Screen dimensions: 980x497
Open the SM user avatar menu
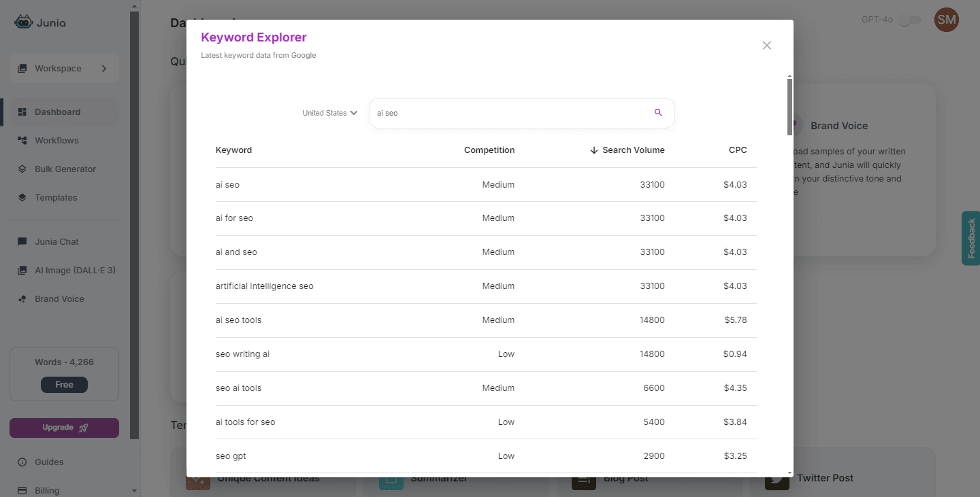[947, 20]
